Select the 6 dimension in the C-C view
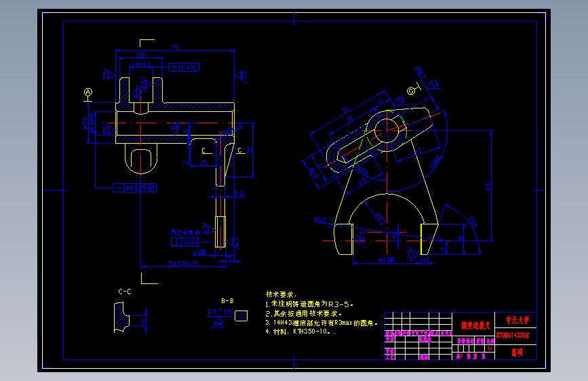The height and width of the screenshot is (381, 588). point(142,321)
